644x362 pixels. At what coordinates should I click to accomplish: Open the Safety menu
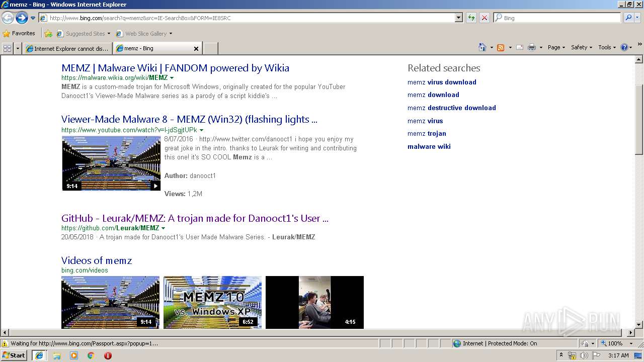coord(582,47)
